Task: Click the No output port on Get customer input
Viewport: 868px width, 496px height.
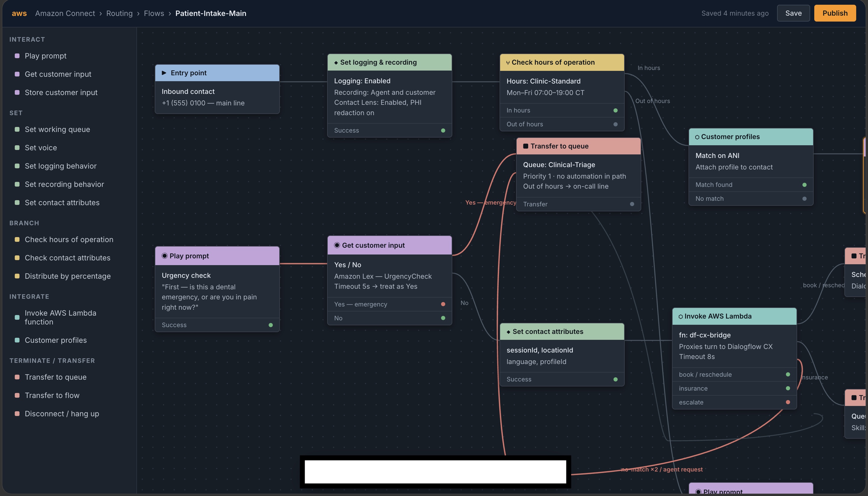Action: (443, 318)
